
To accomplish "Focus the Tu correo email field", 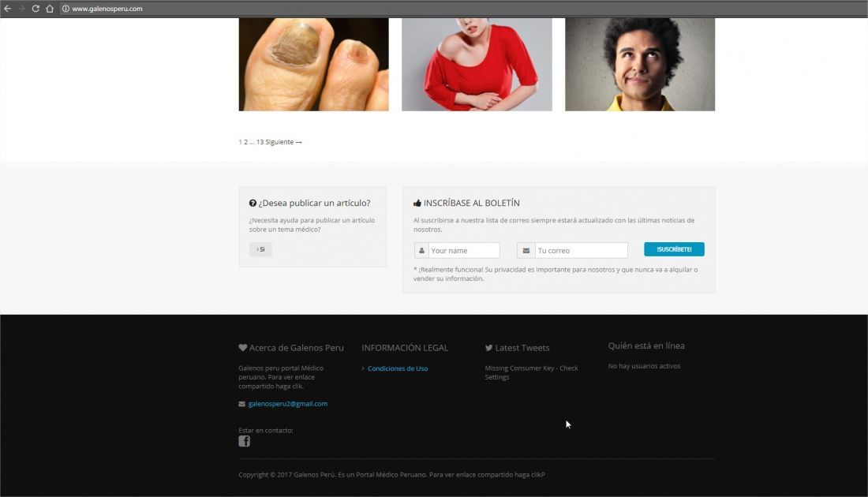I will (x=582, y=250).
